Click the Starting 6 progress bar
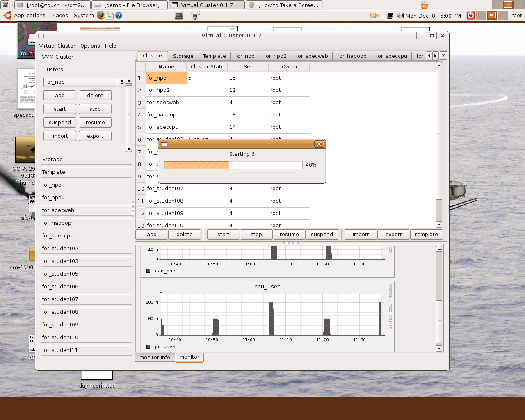 pyautogui.click(x=233, y=165)
